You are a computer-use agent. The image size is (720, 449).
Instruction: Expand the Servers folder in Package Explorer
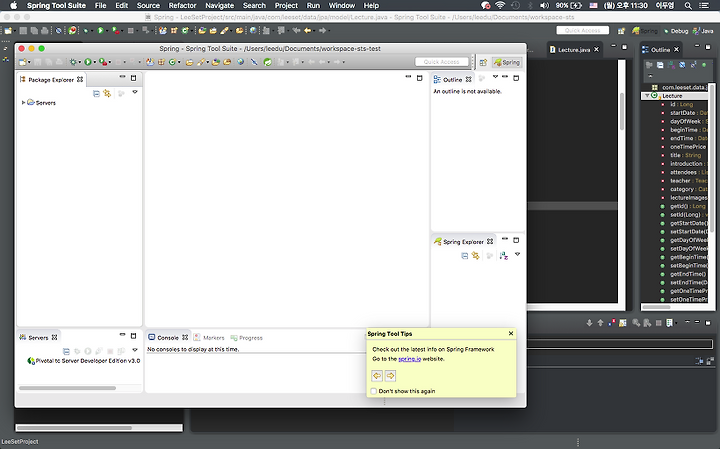[23, 102]
